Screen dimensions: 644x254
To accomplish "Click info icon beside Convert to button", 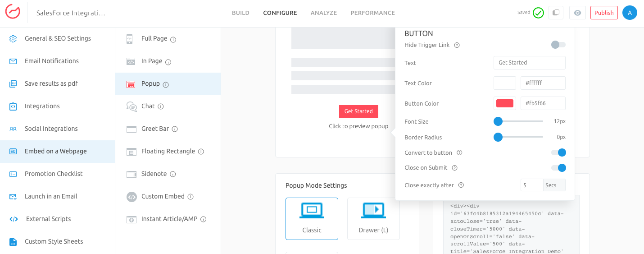I will click(x=459, y=153).
